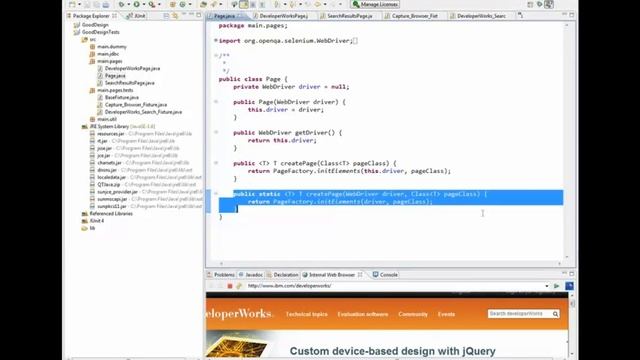Open the jQuery design article headline
The image size is (640, 360).
pos(392,351)
